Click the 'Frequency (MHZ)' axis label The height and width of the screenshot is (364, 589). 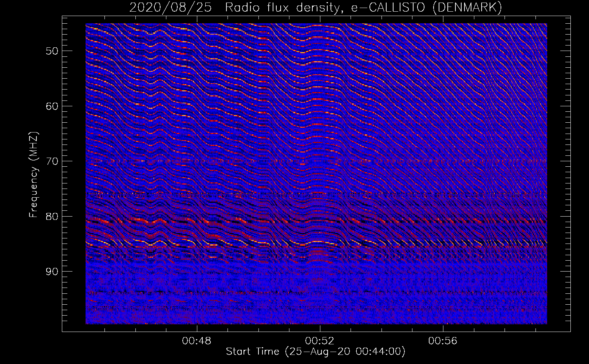33,175
